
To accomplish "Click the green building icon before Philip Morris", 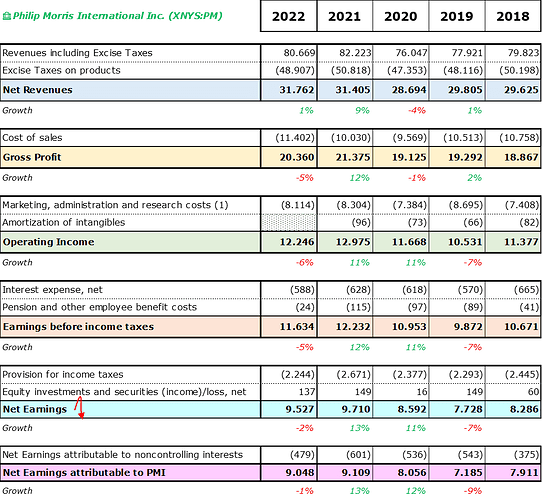I will point(7,16).
